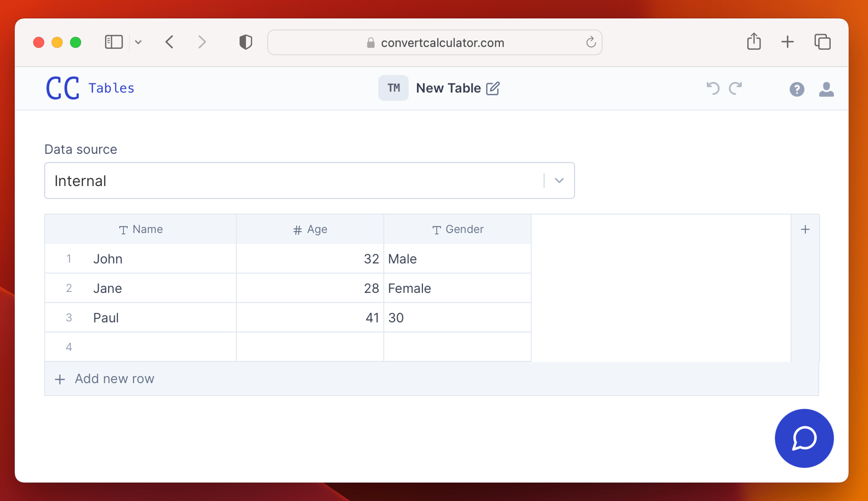868x501 pixels.
Task: Open the Tables link
Action: (111, 88)
